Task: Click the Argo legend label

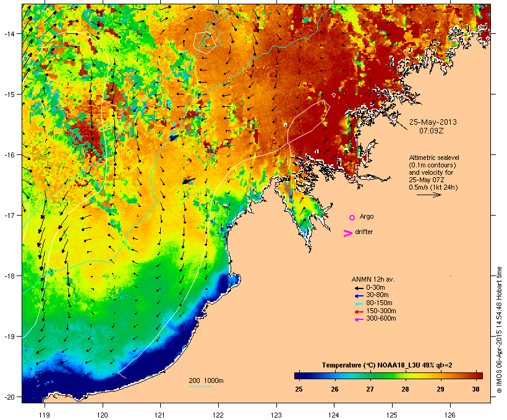Action: pos(367,216)
